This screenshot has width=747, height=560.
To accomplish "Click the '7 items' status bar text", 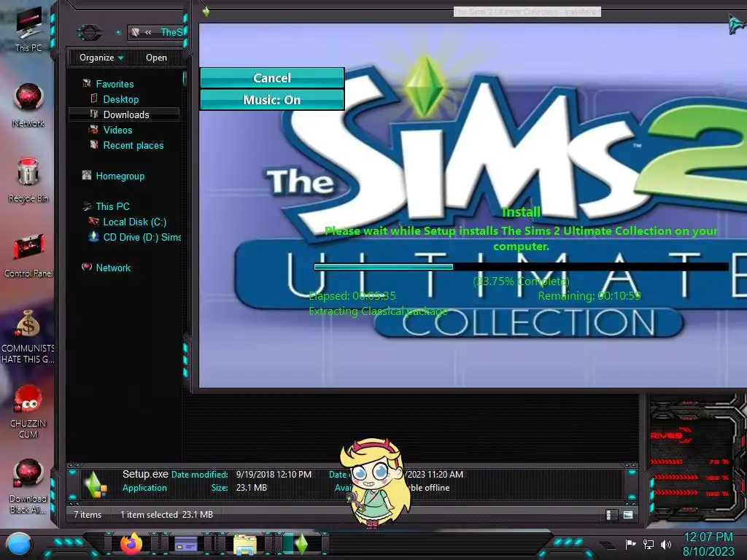I will pyautogui.click(x=88, y=515).
